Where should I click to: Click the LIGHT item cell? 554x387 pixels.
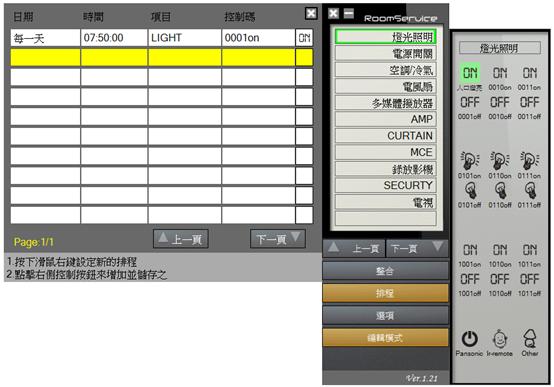tap(184, 37)
